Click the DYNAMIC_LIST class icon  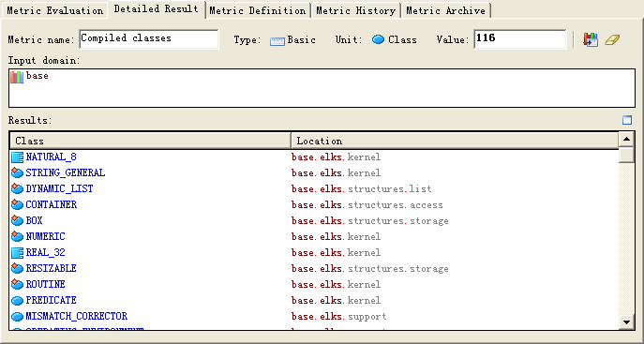[x=17, y=188]
